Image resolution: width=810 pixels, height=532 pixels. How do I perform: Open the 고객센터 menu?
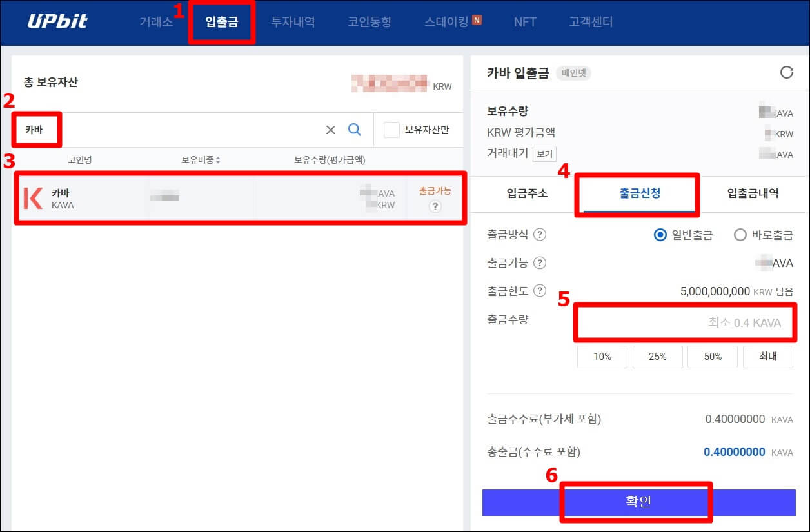pos(591,22)
